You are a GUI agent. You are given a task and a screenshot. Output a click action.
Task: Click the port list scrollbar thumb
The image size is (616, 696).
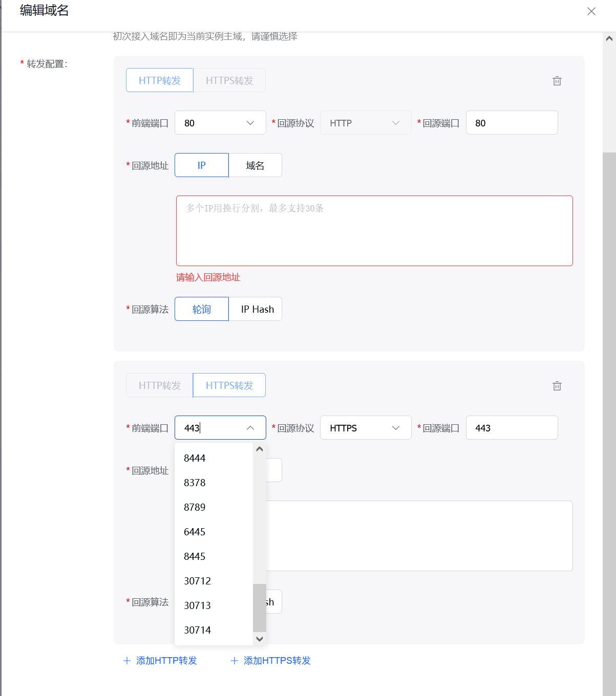click(x=260, y=607)
